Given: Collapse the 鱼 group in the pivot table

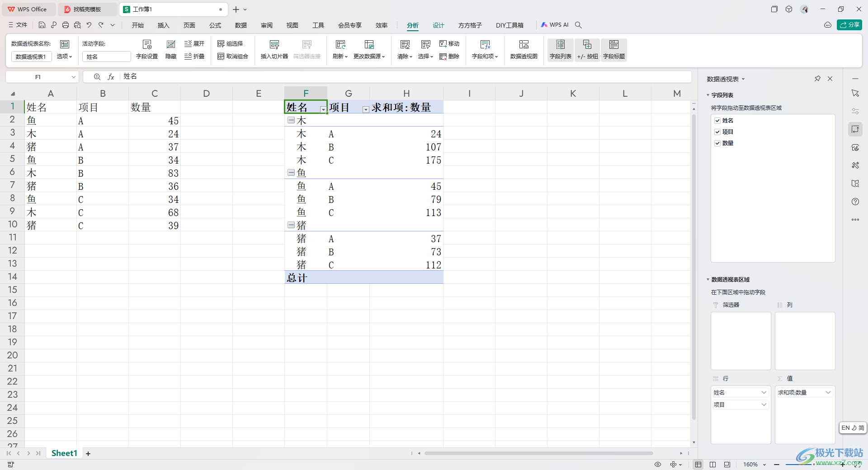Looking at the screenshot, I should (291, 173).
